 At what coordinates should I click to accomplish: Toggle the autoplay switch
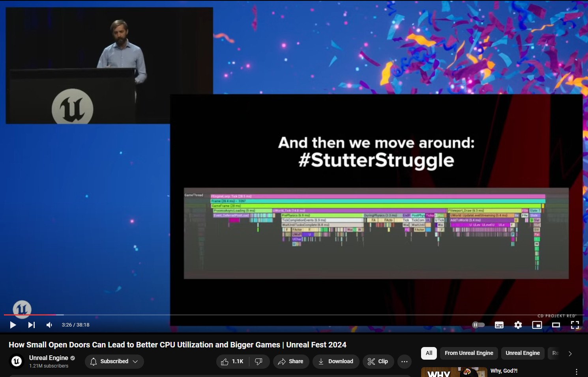(478, 325)
